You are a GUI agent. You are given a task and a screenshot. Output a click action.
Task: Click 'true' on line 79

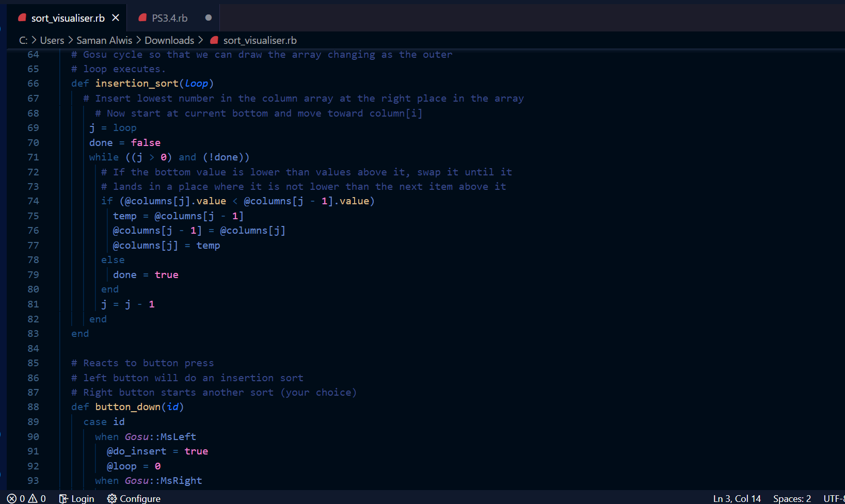(166, 275)
